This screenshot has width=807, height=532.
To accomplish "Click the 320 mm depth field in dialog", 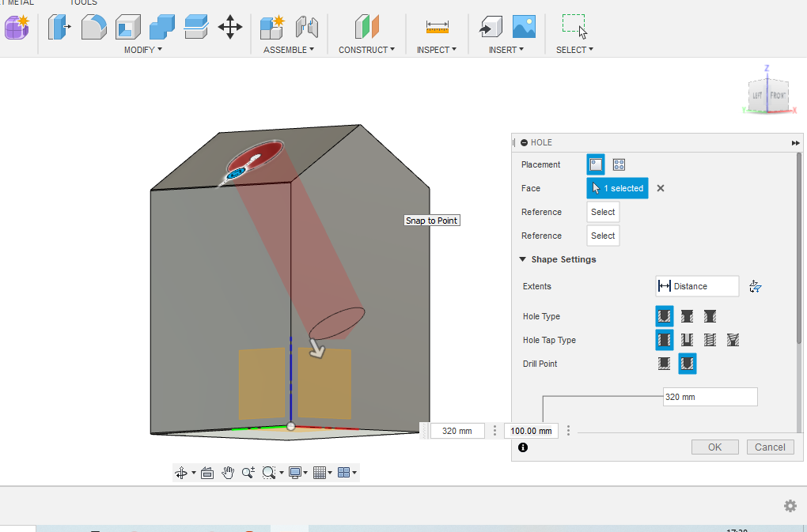I will click(710, 397).
